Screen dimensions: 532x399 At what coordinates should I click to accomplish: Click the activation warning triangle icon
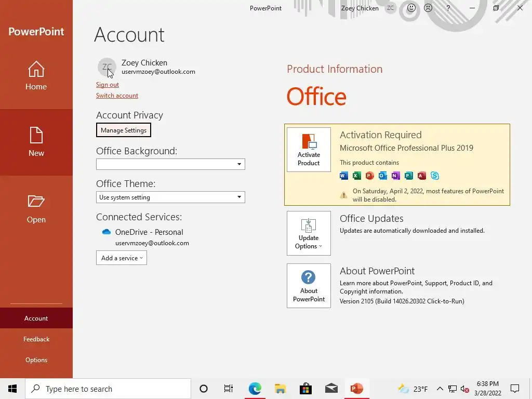click(x=343, y=195)
